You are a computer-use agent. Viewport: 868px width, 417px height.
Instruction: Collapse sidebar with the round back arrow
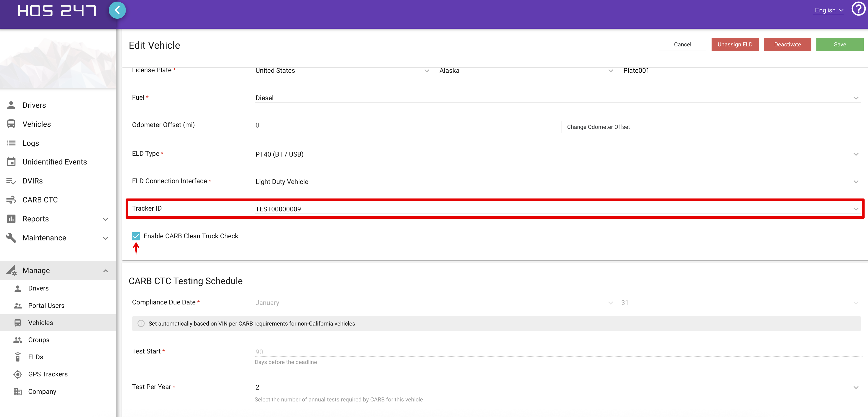tap(117, 10)
